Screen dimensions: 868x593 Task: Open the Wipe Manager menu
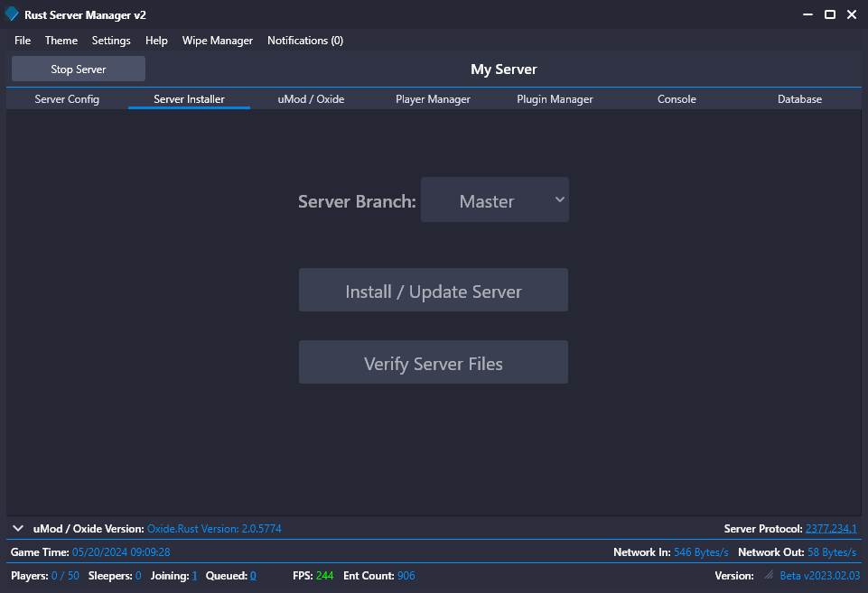pyautogui.click(x=218, y=41)
